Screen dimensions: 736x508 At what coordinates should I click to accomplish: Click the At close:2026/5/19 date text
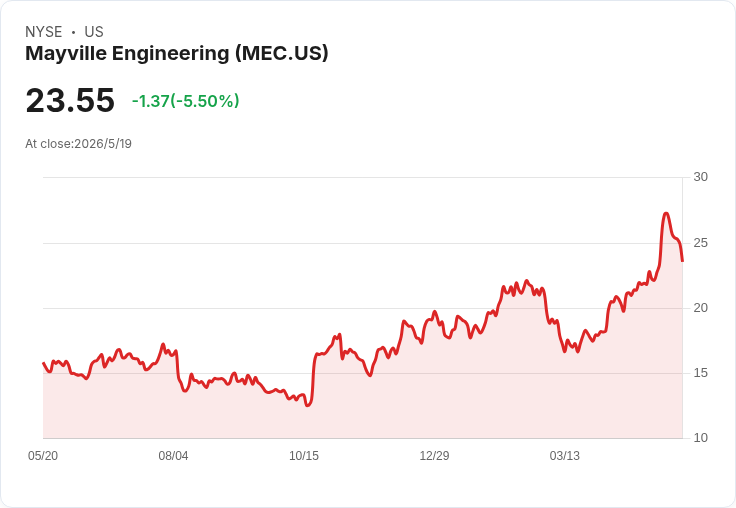pos(78,144)
